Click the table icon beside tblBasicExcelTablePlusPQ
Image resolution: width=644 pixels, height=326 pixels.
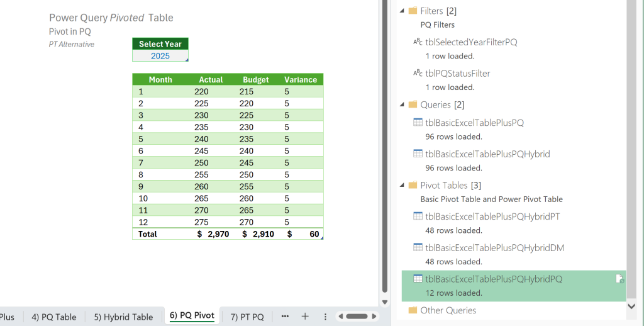418,122
